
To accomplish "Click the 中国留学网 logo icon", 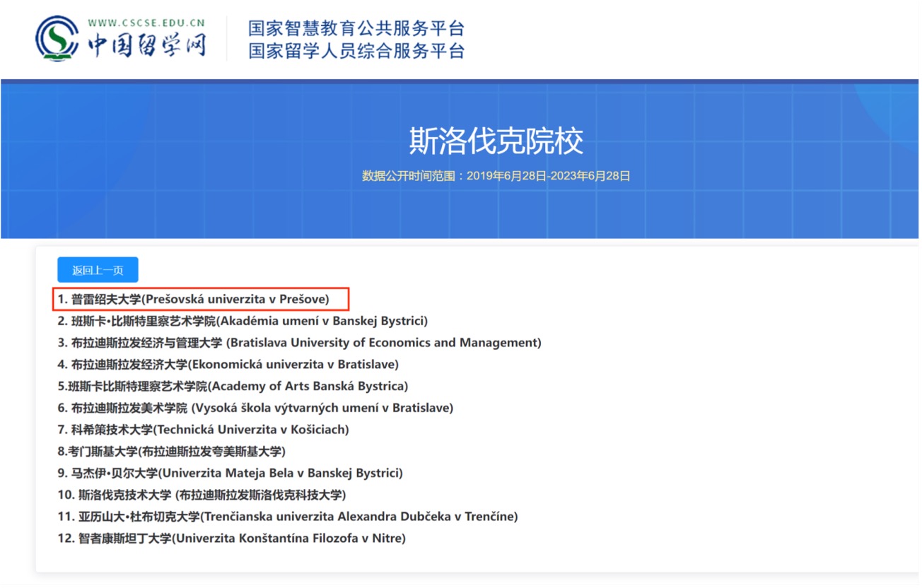I will 57,38.
